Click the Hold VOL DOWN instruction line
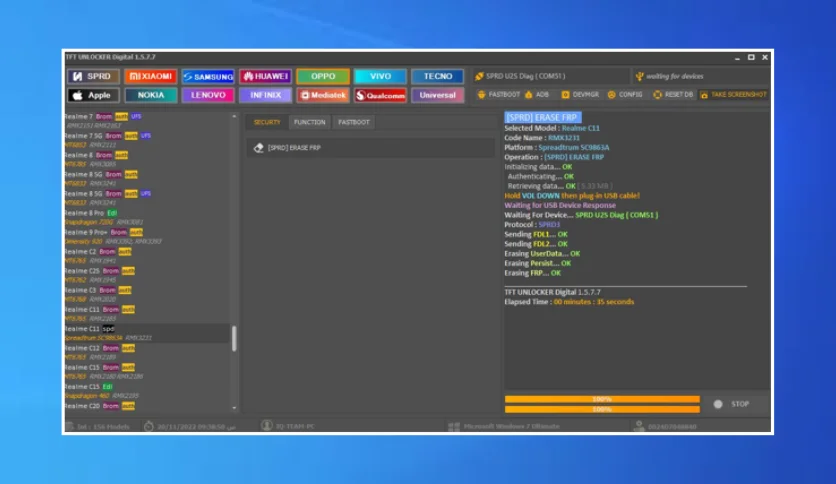 coord(572,196)
